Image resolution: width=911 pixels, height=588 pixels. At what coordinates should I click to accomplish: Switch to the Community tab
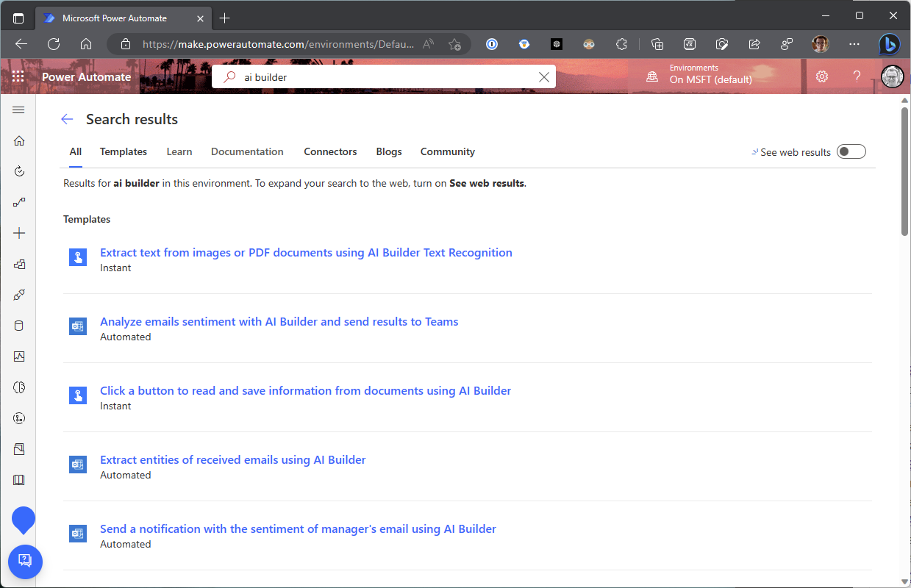pos(448,151)
